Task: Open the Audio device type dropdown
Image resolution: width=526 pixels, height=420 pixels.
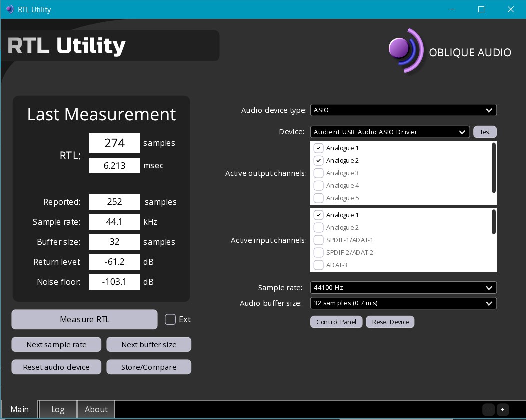Action: [x=403, y=110]
